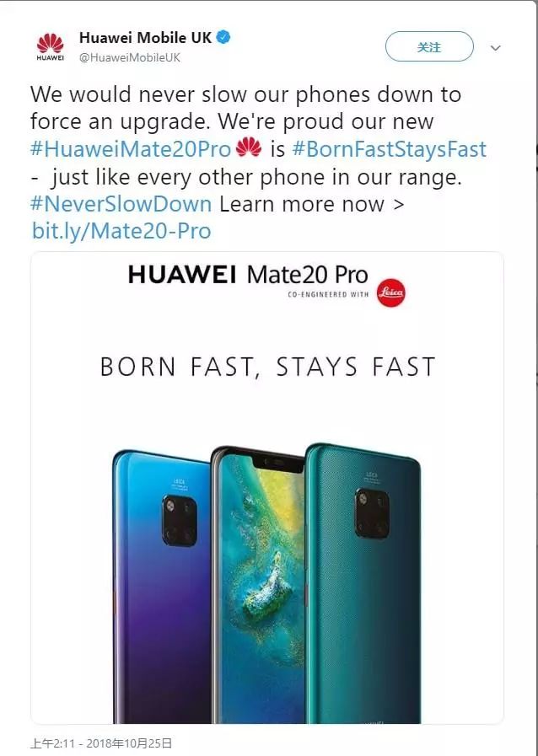Follow the bit.ly/Mate20-Pro link

121,232
